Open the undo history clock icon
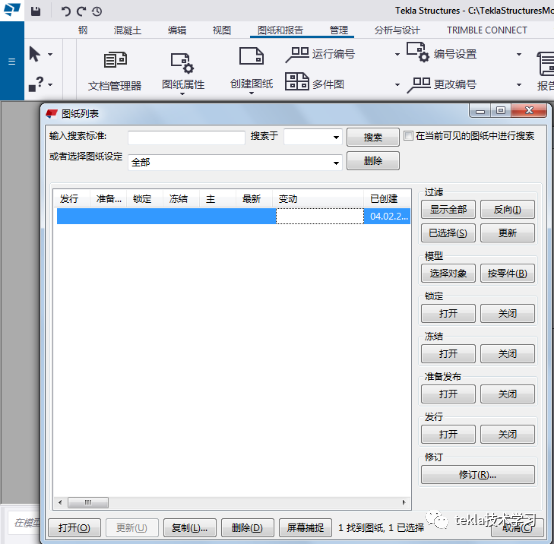554x545 pixels. click(x=97, y=12)
